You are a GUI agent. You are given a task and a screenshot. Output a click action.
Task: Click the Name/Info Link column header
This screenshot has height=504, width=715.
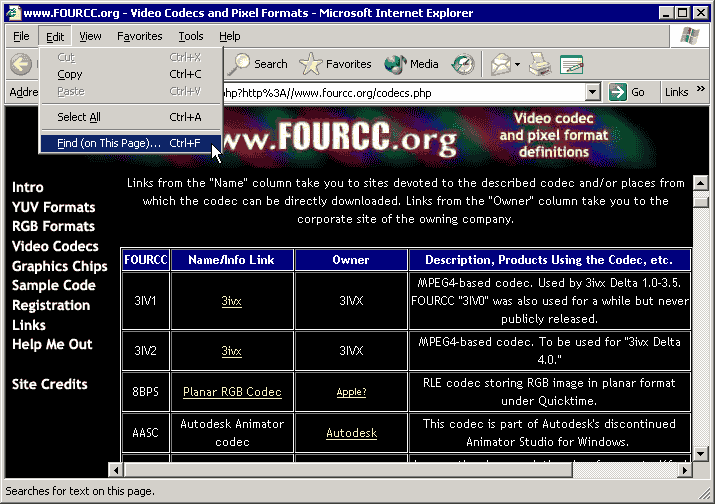232,260
